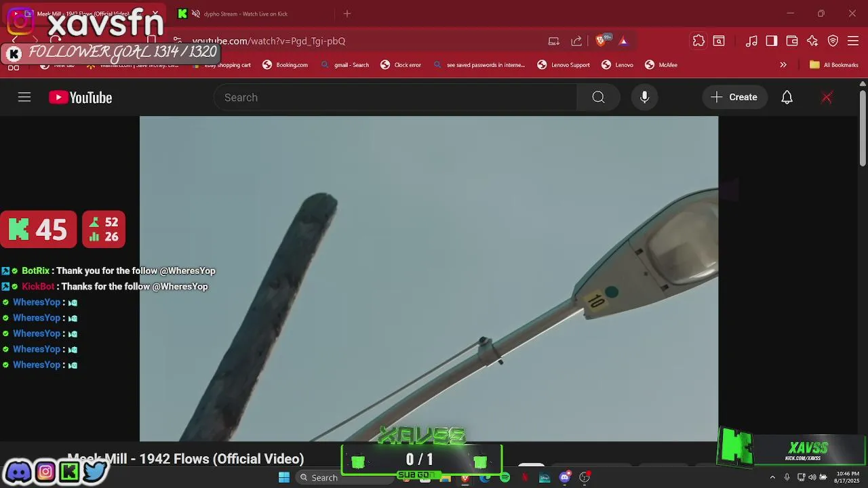Click the YouTube search magnifier button
Image resolution: width=868 pixels, height=488 pixels.
[598, 98]
